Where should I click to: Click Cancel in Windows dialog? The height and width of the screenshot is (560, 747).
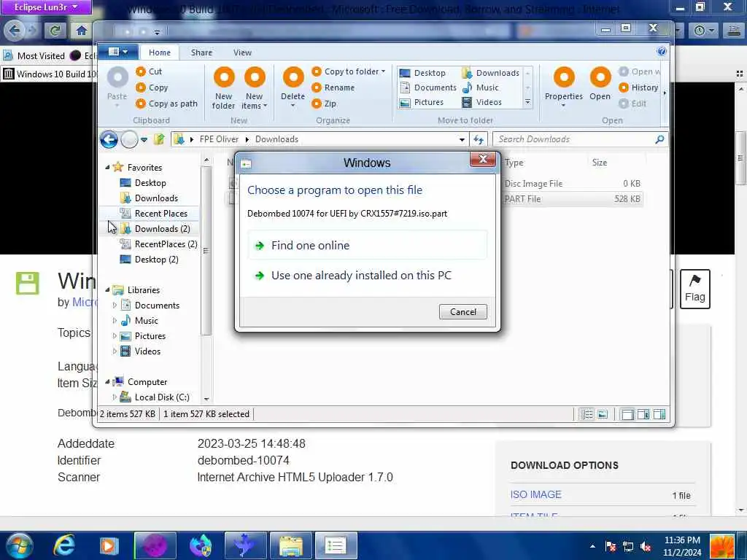tap(462, 312)
